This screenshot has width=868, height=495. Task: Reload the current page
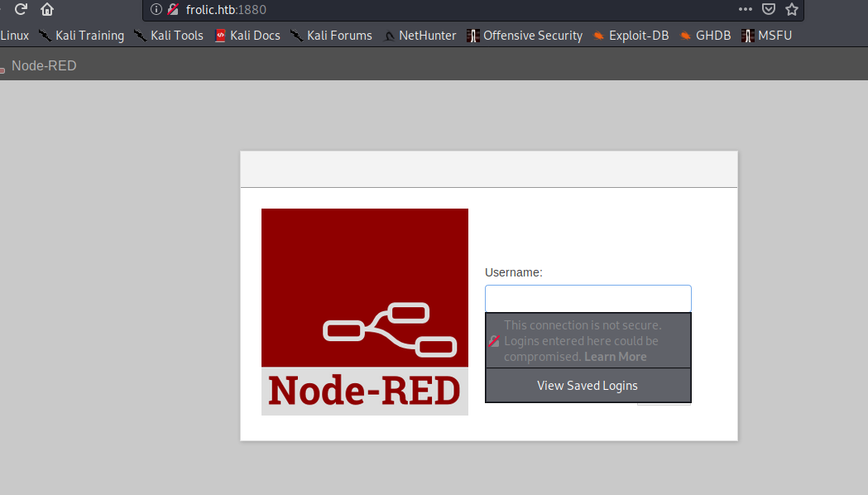point(22,9)
